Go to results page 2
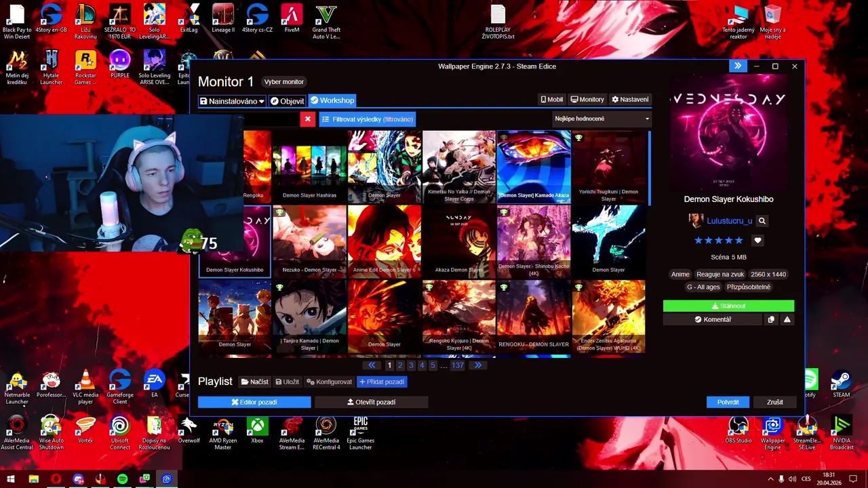Image resolution: width=868 pixels, height=488 pixels. pyautogui.click(x=400, y=365)
